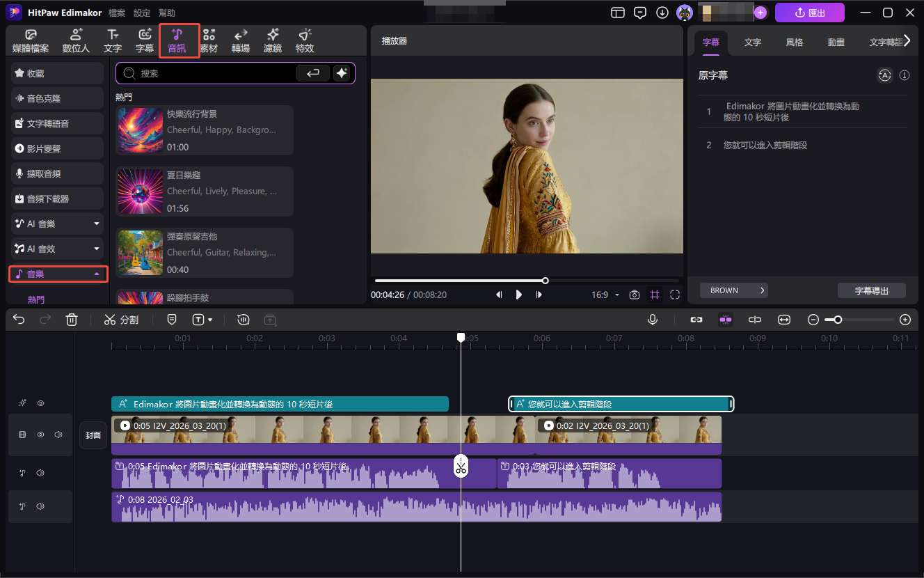Expand the AI 音樂 dropdown

tap(96, 224)
